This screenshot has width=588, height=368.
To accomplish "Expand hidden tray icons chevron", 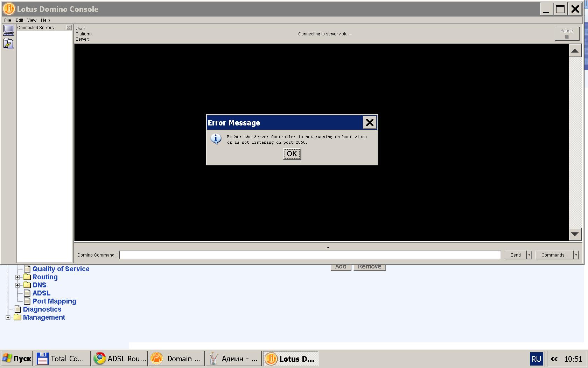I will pos(554,359).
